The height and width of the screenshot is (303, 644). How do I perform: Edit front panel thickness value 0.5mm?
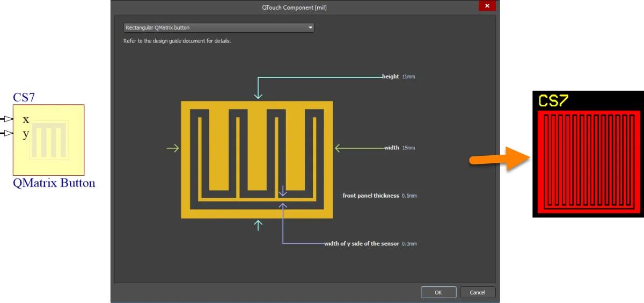point(409,196)
